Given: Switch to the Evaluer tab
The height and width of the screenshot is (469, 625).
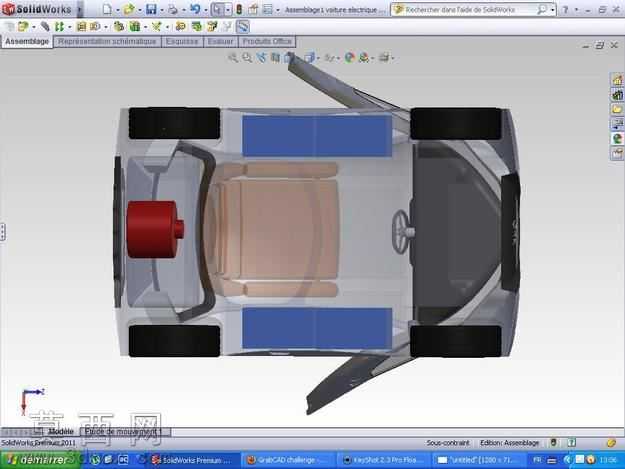Looking at the screenshot, I should pos(220,41).
